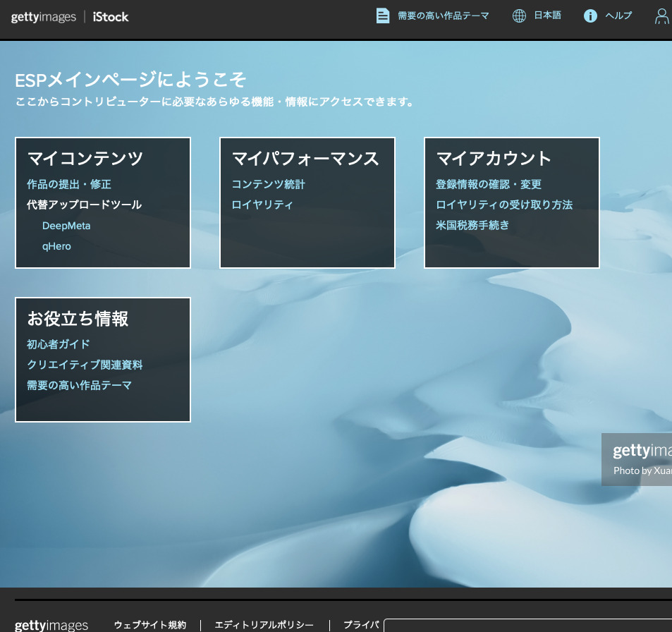Open the DeepMeta upload tool link
This screenshot has width=672, height=632.
[x=66, y=225]
